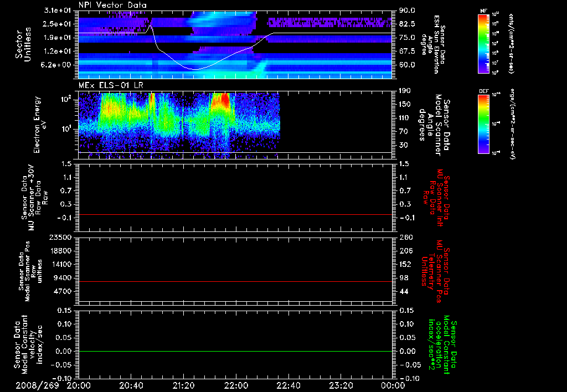This screenshot has height=392, width=567.
Task: Select the 22:40 time axis tick label
Action: pos(288,384)
